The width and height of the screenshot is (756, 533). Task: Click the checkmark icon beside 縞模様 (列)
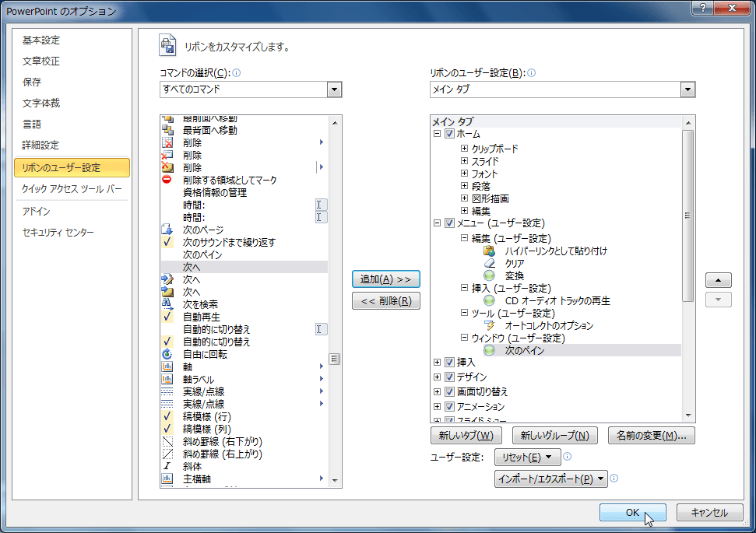coord(167,429)
